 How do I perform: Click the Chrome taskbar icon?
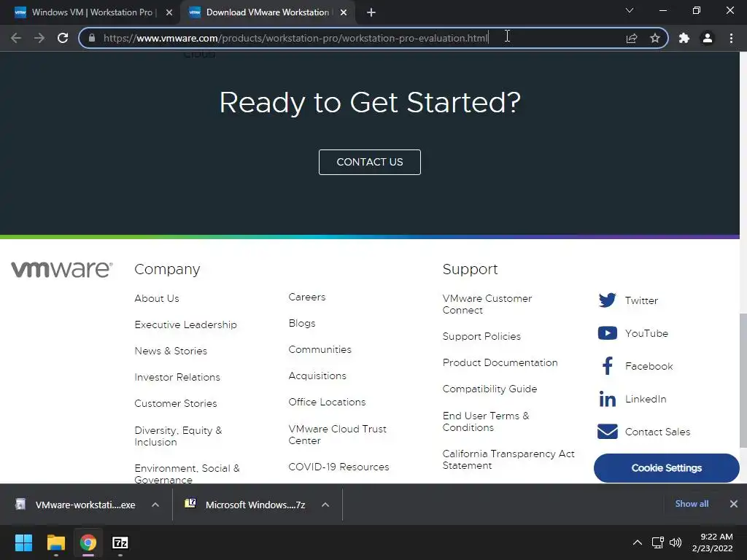click(x=88, y=542)
